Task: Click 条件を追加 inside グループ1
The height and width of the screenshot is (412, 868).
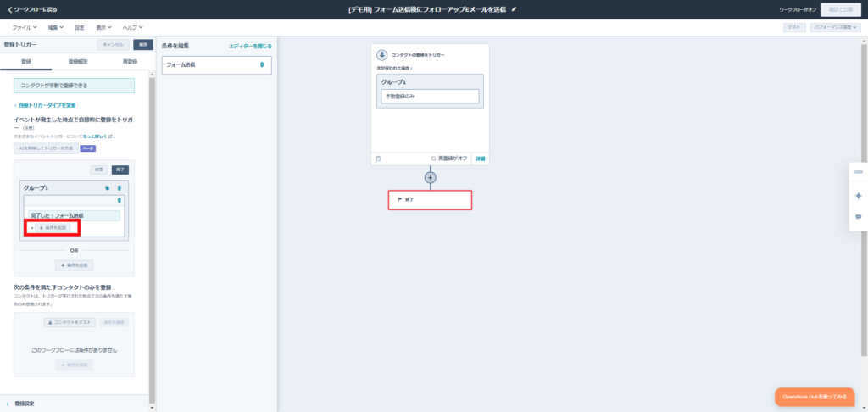Action: (53, 227)
